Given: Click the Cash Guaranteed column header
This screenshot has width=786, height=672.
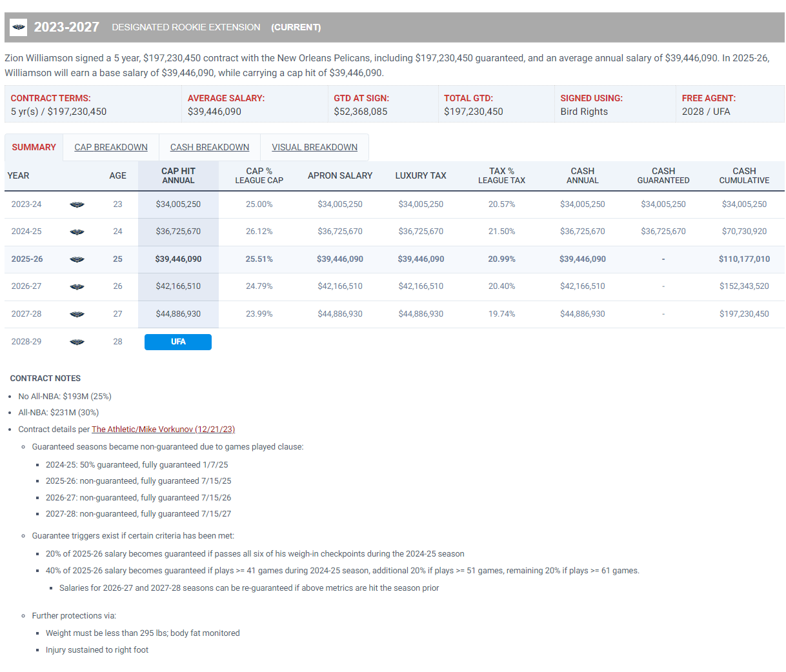Looking at the screenshot, I should [663, 175].
